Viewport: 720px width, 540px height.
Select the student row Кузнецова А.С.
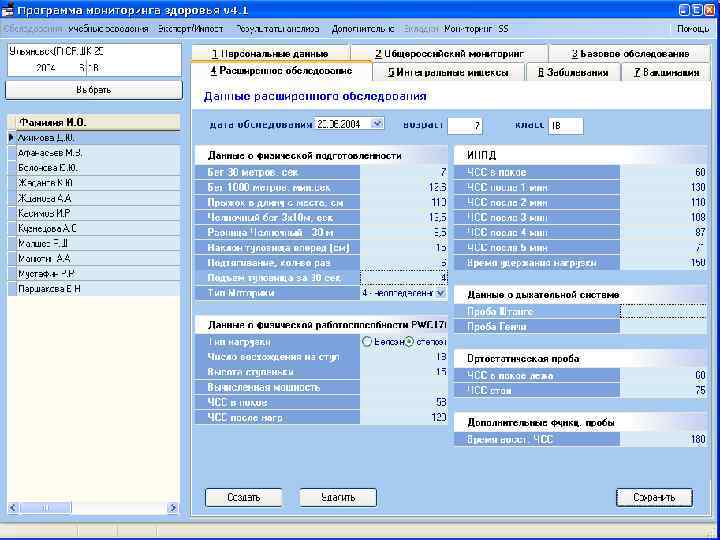(98, 228)
